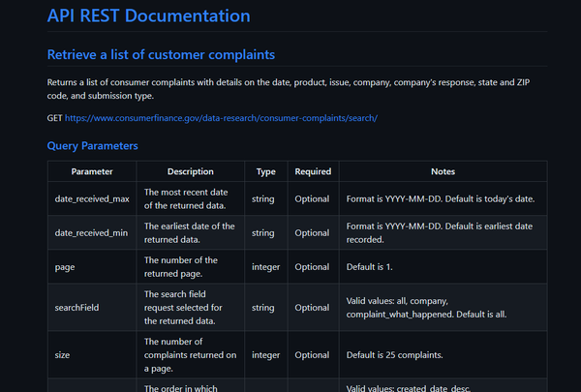This screenshot has width=581, height=392.
Task: Click the Retrieve a list of customer complaints heading
Action: coord(161,54)
